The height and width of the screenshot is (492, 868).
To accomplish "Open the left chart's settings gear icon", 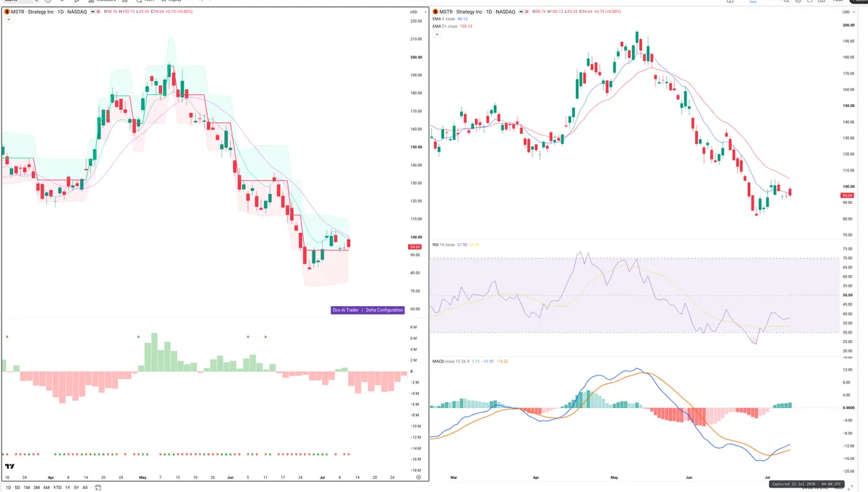I will [419, 478].
